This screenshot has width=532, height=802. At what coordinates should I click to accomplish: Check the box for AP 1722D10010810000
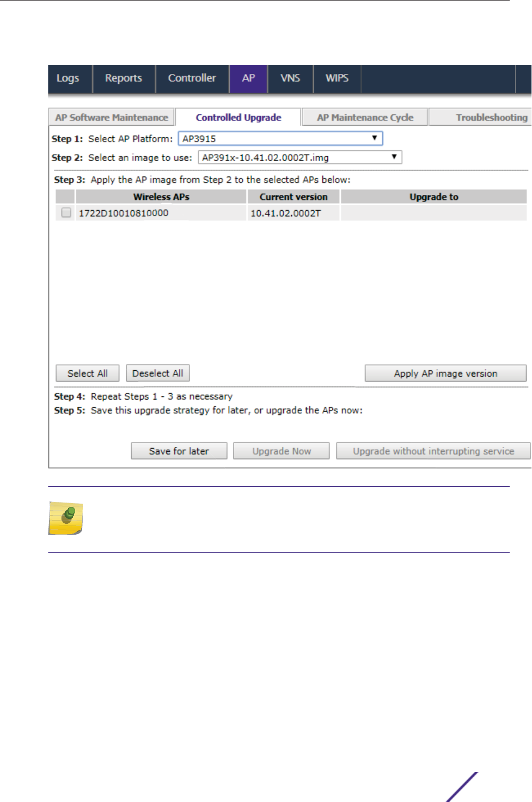pos(66,213)
